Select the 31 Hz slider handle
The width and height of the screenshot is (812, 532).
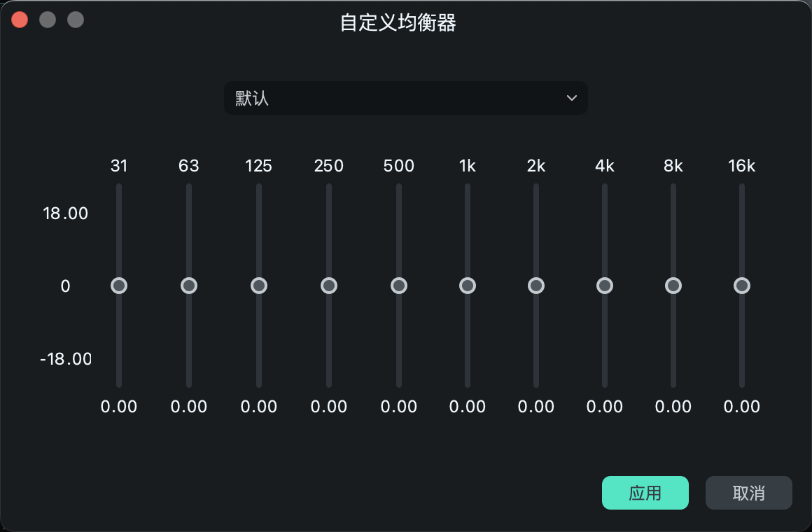tap(119, 285)
